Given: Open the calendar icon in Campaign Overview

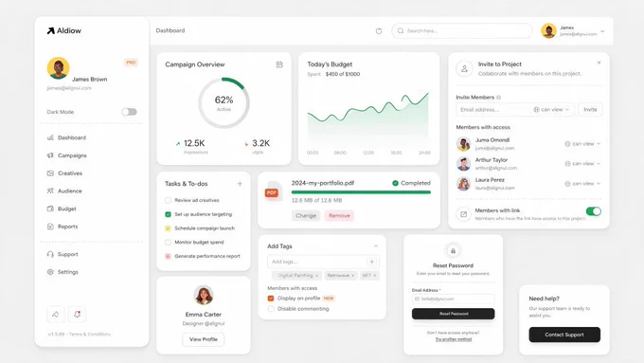Looking at the screenshot, I should click(279, 64).
